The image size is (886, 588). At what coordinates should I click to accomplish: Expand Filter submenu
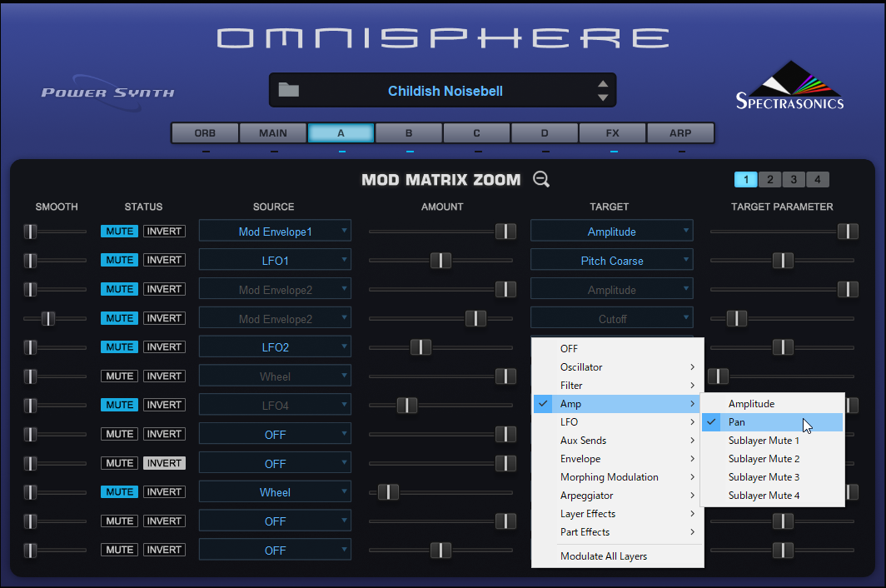coord(618,386)
